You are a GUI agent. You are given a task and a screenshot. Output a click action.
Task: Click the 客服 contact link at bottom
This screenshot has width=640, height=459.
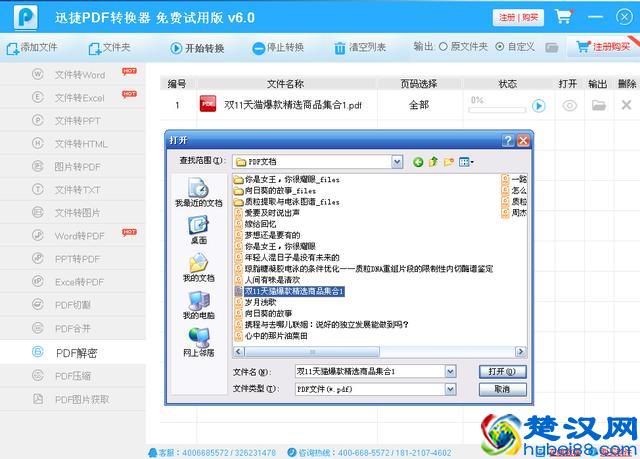(x=212, y=452)
